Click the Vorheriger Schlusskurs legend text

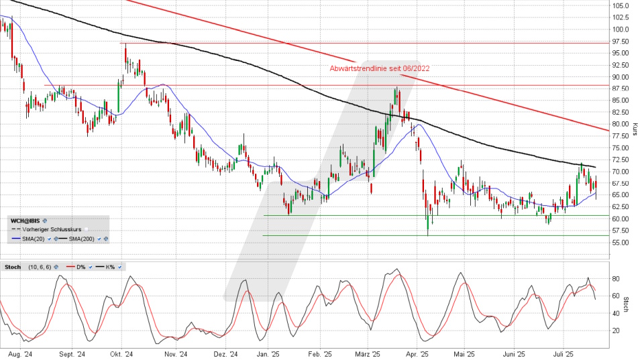[52, 229]
